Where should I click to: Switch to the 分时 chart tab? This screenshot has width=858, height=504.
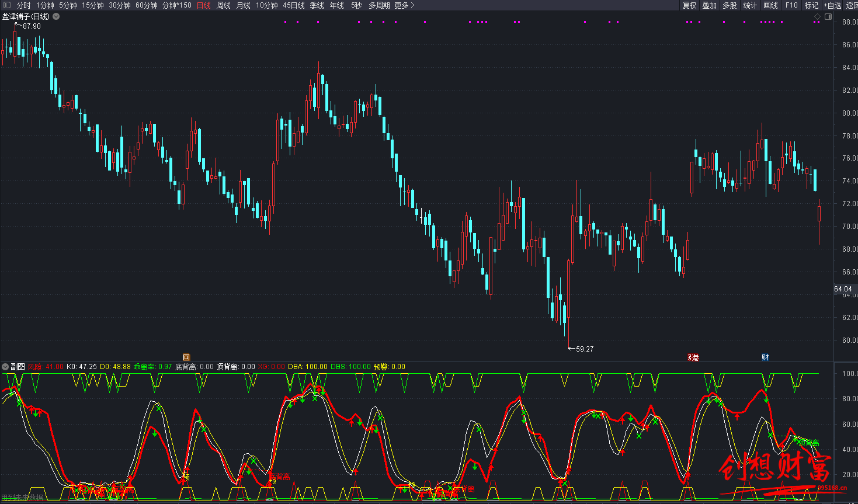tap(24, 5)
